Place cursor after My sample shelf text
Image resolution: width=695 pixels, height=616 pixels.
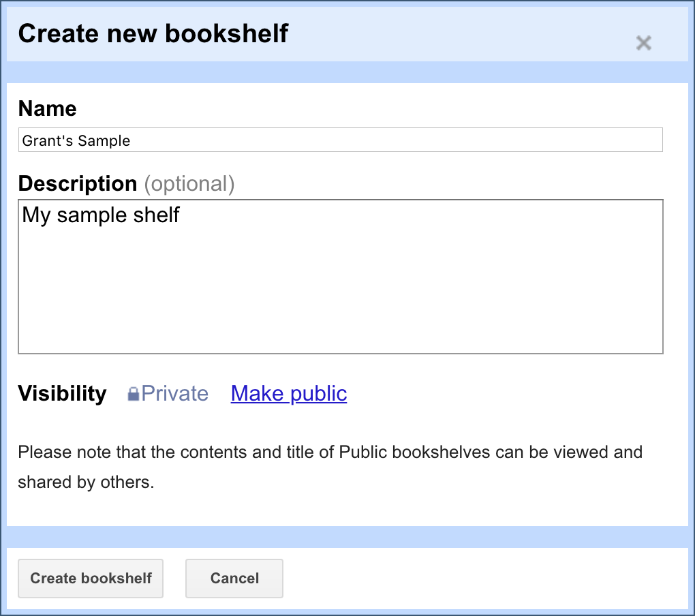(181, 215)
